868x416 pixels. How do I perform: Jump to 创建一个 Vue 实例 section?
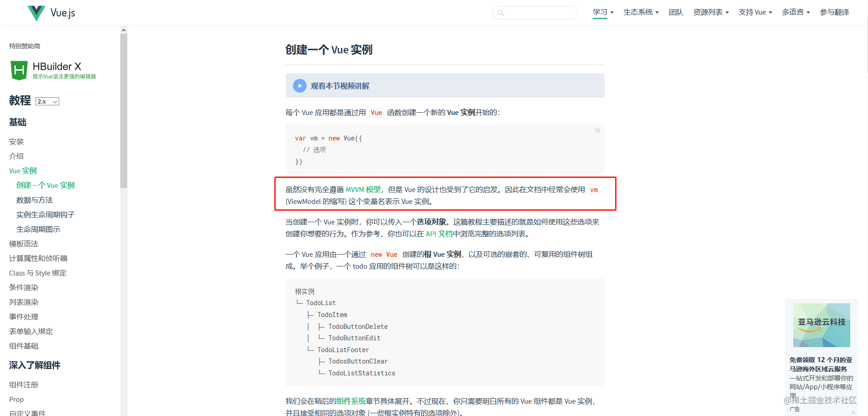[x=46, y=185]
